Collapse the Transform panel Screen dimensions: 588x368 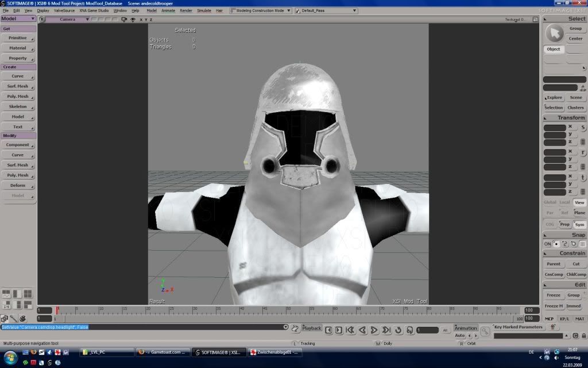545,118
